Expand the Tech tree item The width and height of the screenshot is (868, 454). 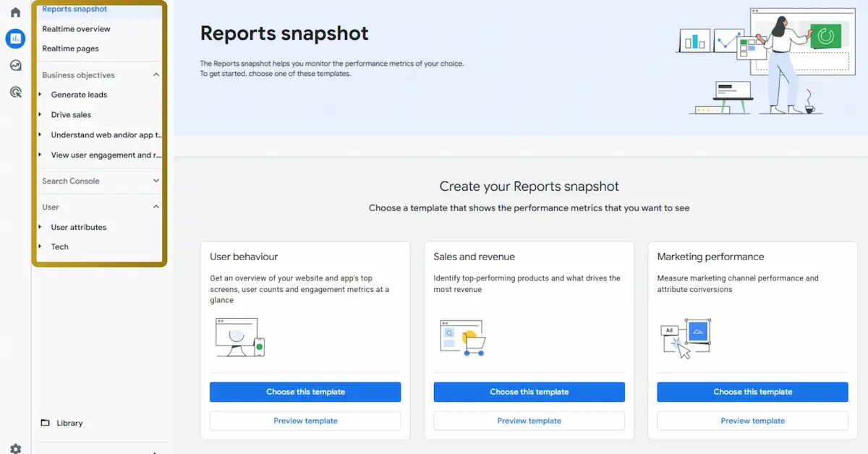click(41, 247)
